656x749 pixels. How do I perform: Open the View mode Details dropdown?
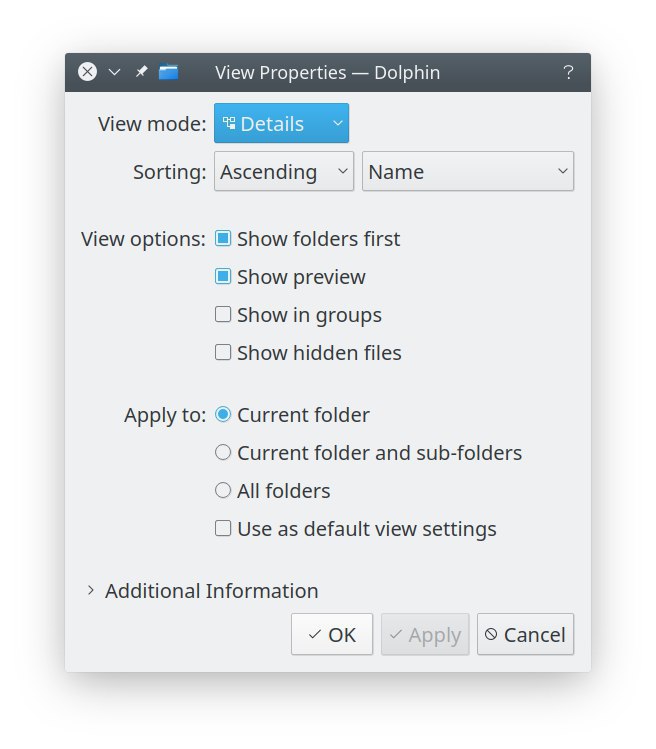point(281,123)
